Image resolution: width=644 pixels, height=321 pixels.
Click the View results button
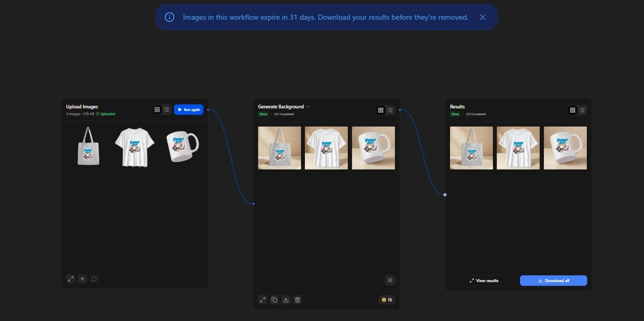pyautogui.click(x=484, y=281)
